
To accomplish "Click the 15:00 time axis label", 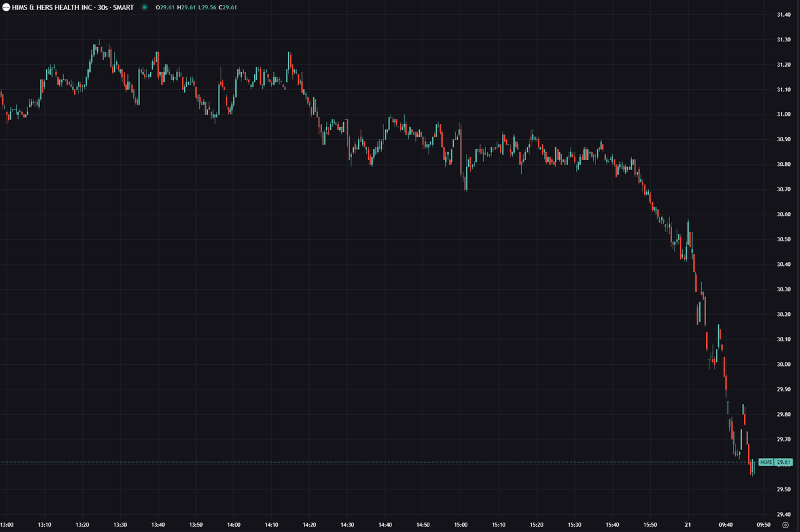I will point(461,525).
